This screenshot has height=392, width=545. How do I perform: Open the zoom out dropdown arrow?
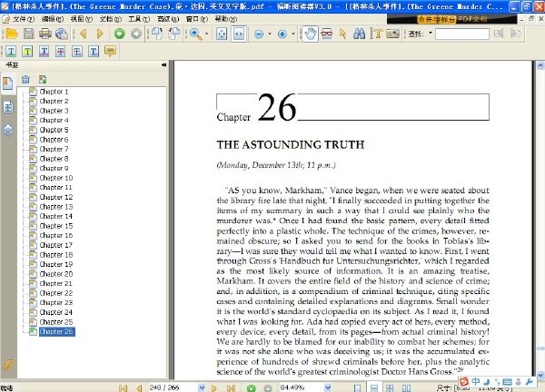click(270, 34)
